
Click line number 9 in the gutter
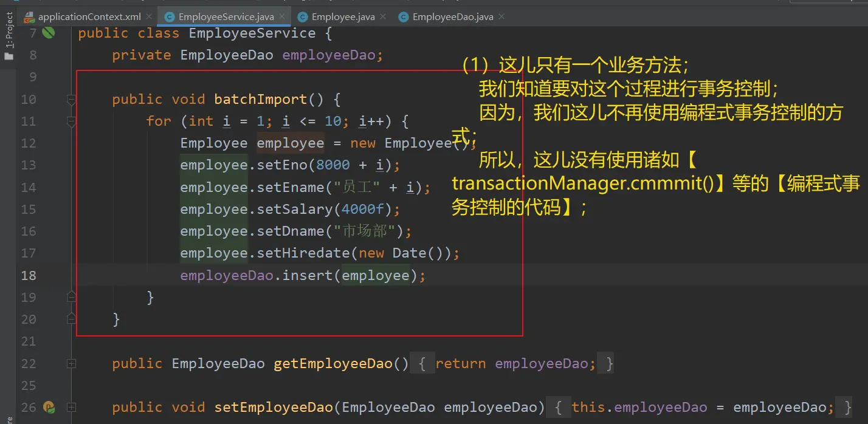click(x=33, y=77)
